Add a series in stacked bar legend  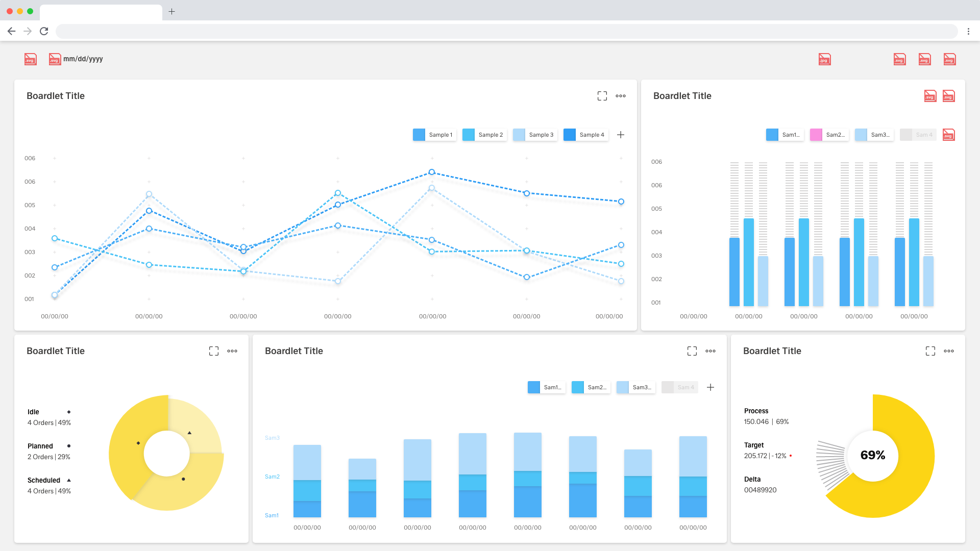[x=710, y=387]
